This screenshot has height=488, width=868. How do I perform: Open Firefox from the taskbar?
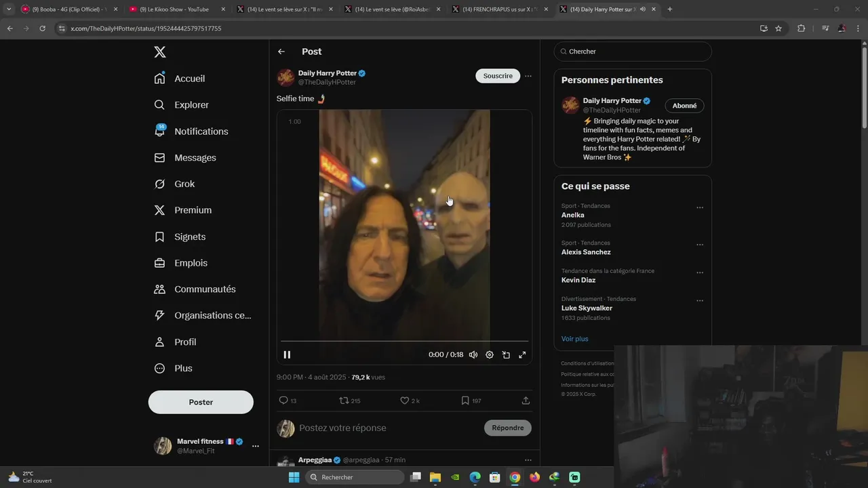pos(534,477)
